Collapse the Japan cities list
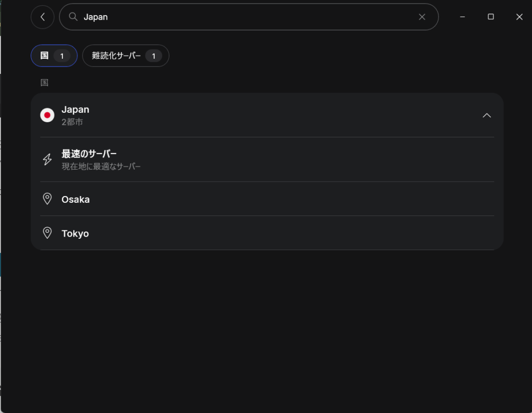532x413 pixels. (x=486, y=115)
